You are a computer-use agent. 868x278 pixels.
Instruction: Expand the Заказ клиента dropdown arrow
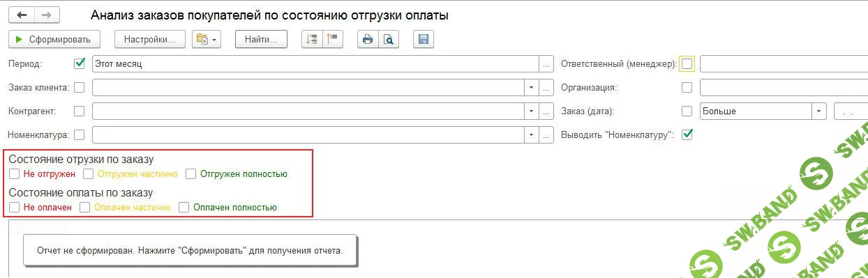click(531, 87)
